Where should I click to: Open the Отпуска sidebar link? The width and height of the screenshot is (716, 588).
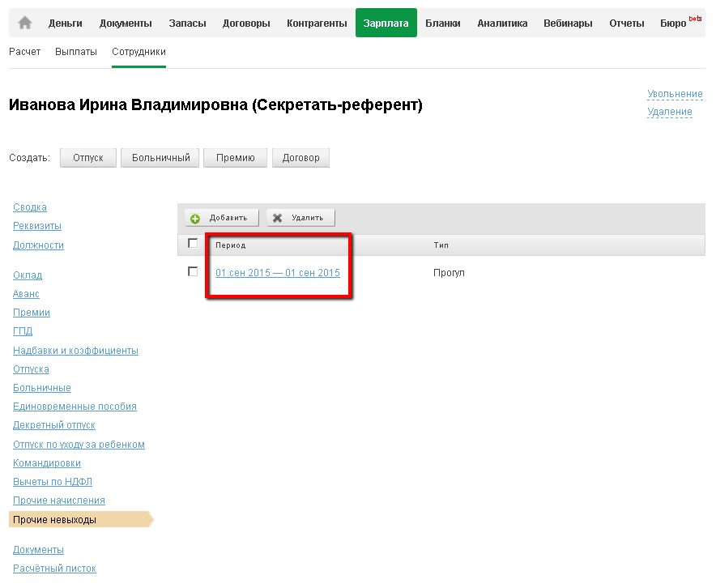[31, 369]
